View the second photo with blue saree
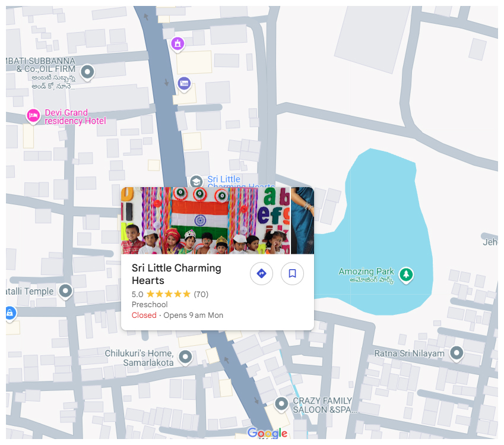Viewport: 504px width, 445px height. pos(303,221)
